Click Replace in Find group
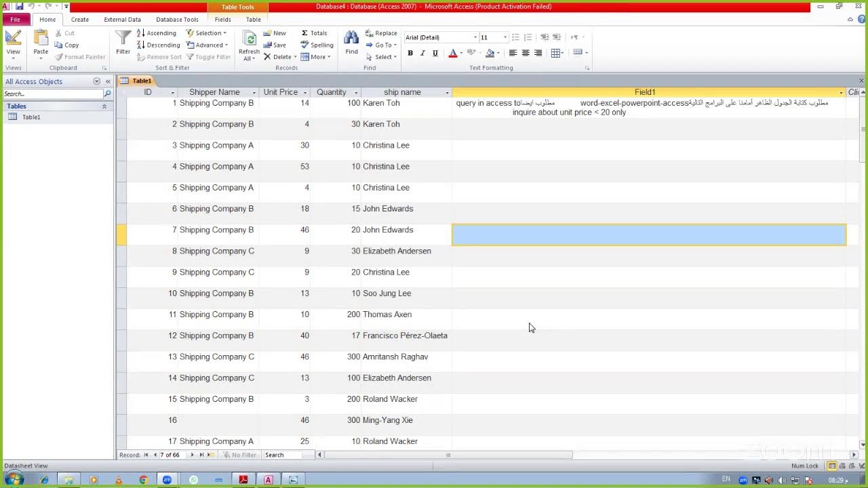 [381, 33]
